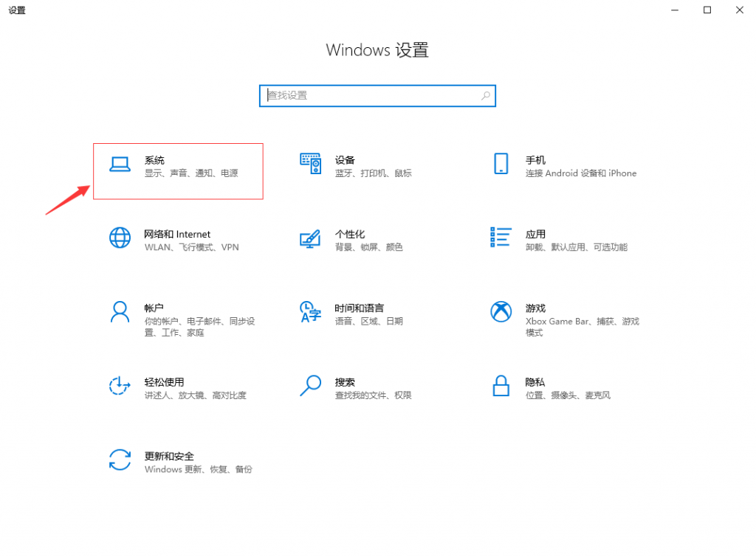Image resolution: width=756 pixels, height=557 pixels.
Task: Click text Windows 更新、恢复、备份
Action: click(198, 468)
